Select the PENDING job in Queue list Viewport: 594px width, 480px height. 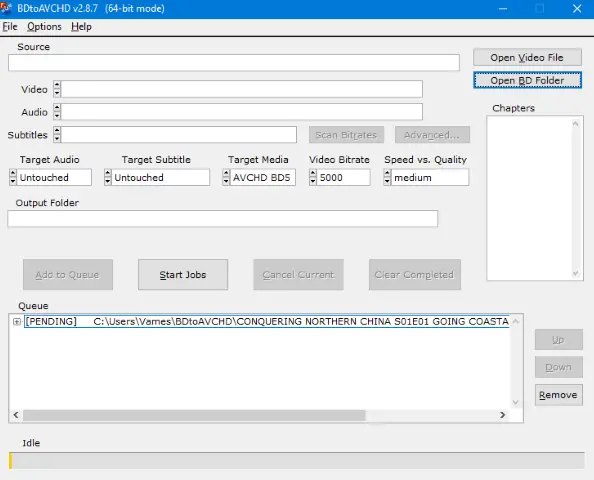(267, 322)
